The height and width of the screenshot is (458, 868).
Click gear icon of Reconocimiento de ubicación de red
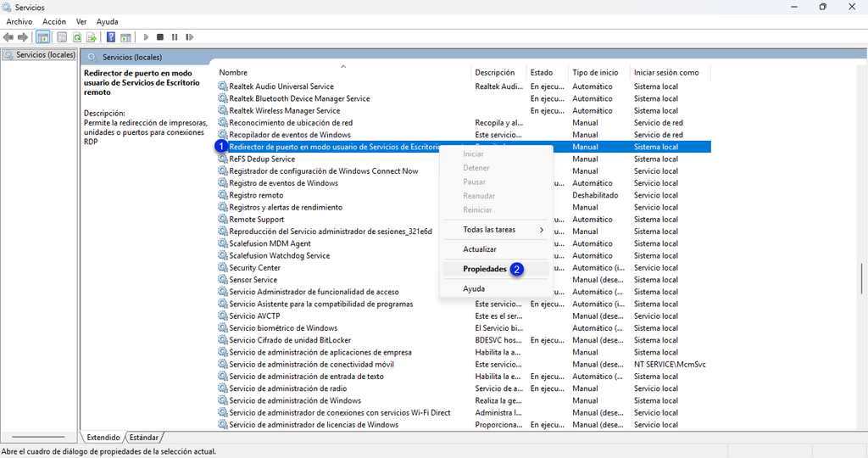(223, 123)
